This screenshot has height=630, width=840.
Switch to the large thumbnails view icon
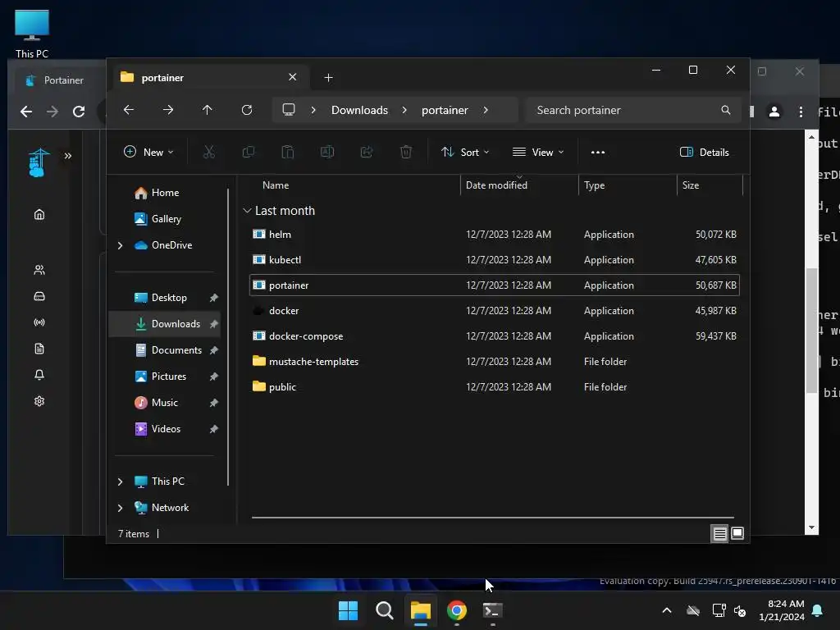pos(737,533)
